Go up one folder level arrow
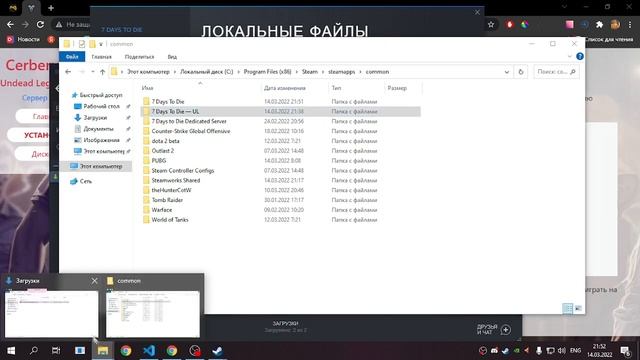Viewport: 640px width, 360px height. 102,72
